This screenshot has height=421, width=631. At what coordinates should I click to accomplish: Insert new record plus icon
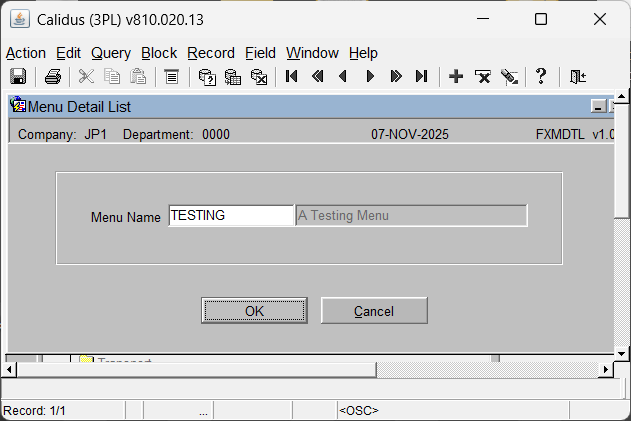(x=456, y=76)
